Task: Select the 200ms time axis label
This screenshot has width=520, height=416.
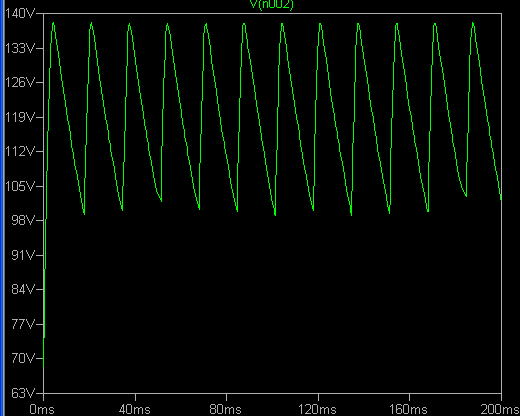Action: [x=499, y=409]
